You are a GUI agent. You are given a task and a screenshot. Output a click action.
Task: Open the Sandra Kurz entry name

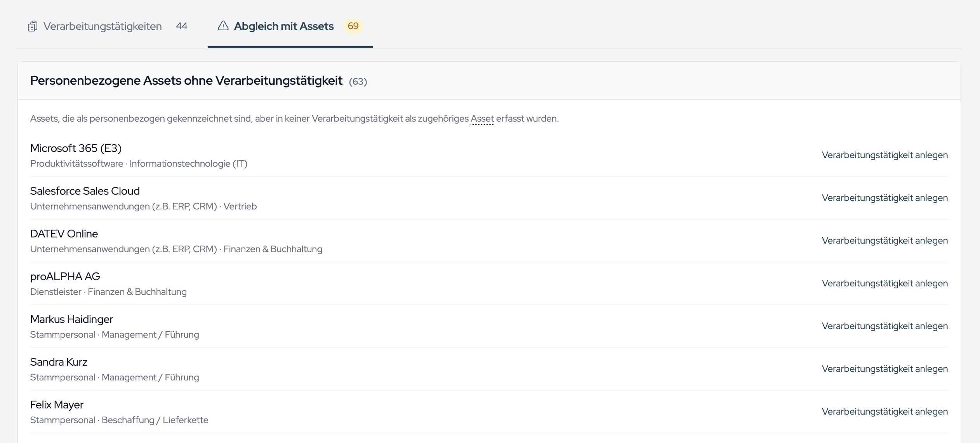[59, 362]
